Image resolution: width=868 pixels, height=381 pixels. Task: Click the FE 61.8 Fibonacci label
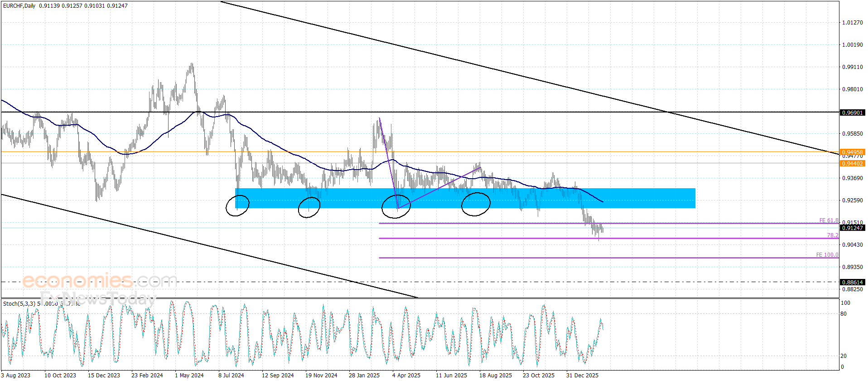click(828, 220)
